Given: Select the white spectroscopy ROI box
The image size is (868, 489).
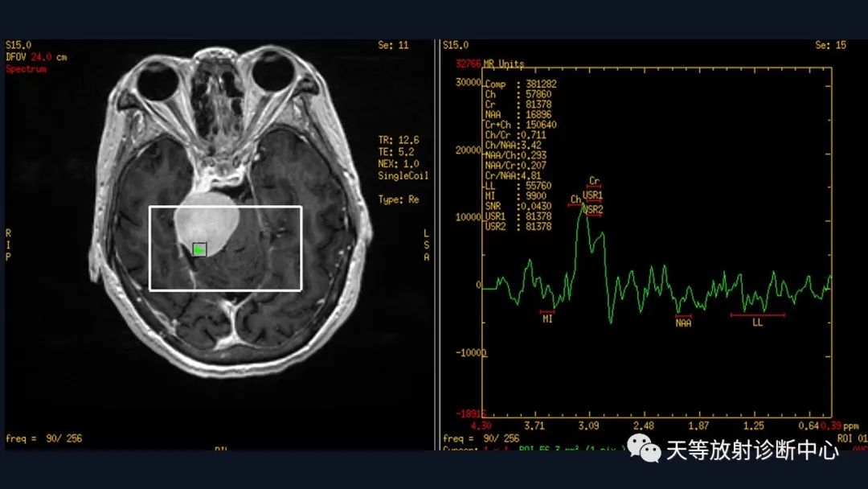Looking at the screenshot, I should tap(225, 248).
